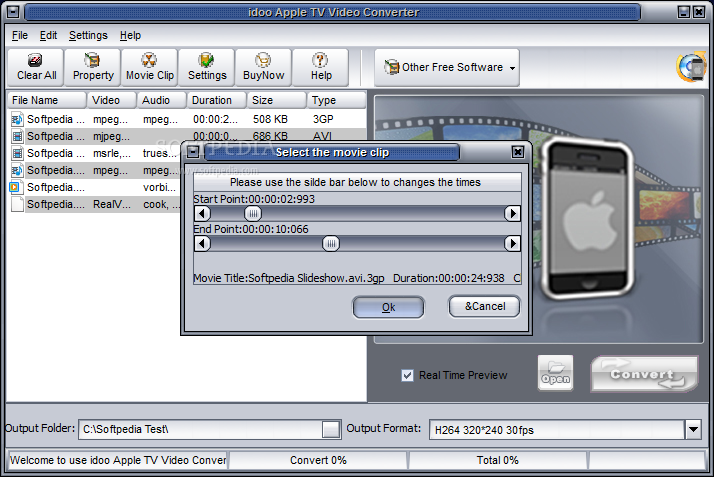The width and height of the screenshot is (714, 477).
Task: Click the Open folder button
Action: tap(555, 373)
